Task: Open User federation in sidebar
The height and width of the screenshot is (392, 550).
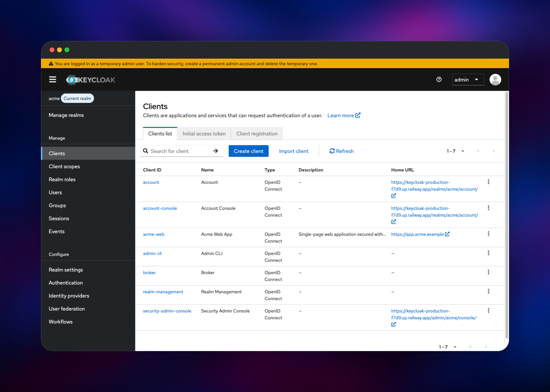Action: click(x=88, y=308)
